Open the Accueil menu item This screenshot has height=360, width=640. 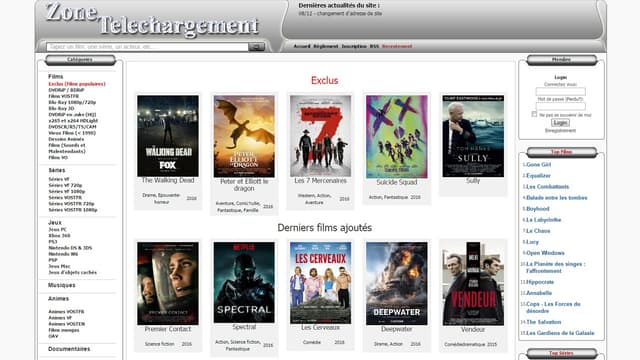tap(302, 47)
